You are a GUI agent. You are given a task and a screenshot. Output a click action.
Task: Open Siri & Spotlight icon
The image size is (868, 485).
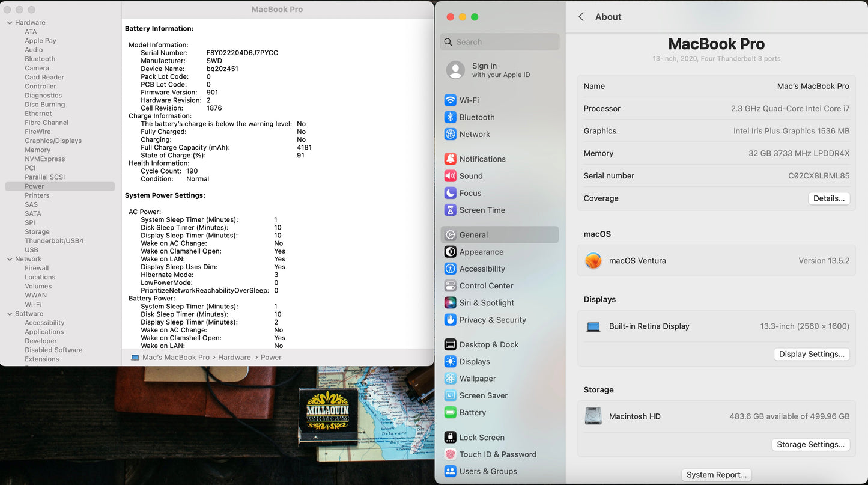(x=450, y=303)
